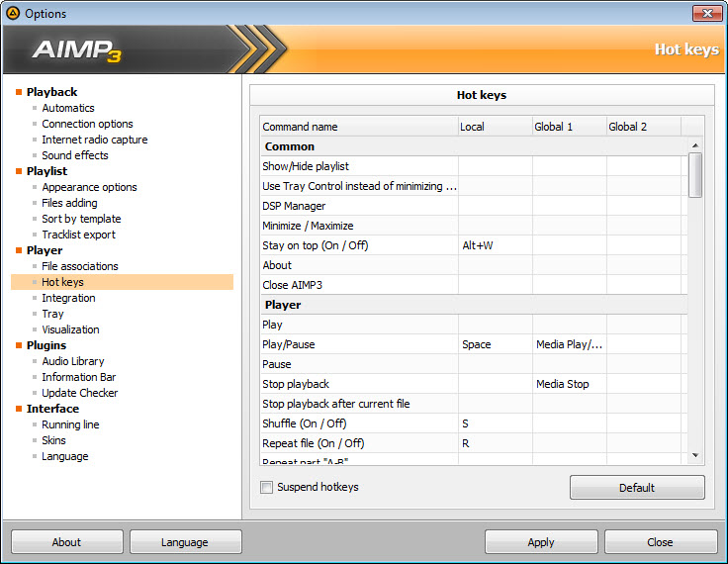Select Use Tray Control instead of minimizing row
The height and width of the screenshot is (564, 728).
pos(474,186)
